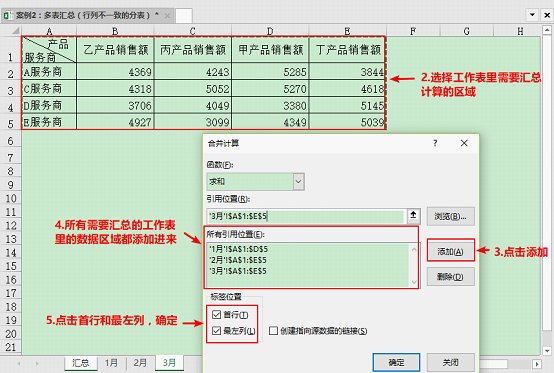Image resolution: width=554 pixels, height=373 pixels.
Task: Click the 关闭 button
Action: point(450,362)
